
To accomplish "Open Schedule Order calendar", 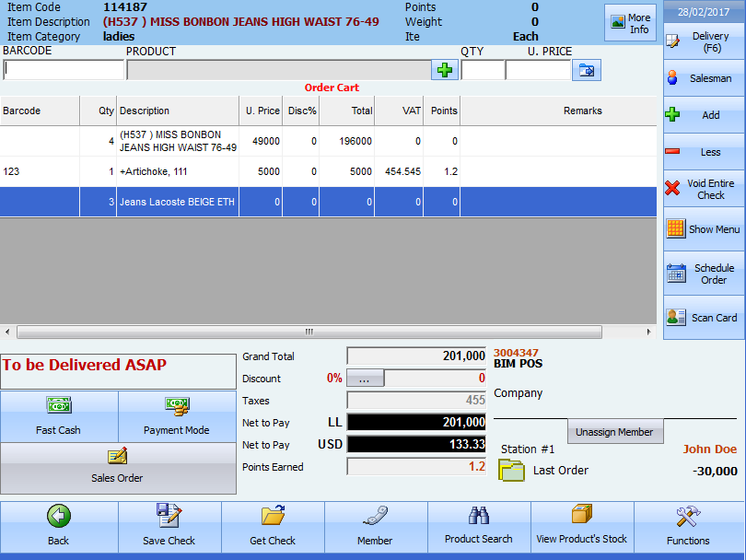I will 704,274.
